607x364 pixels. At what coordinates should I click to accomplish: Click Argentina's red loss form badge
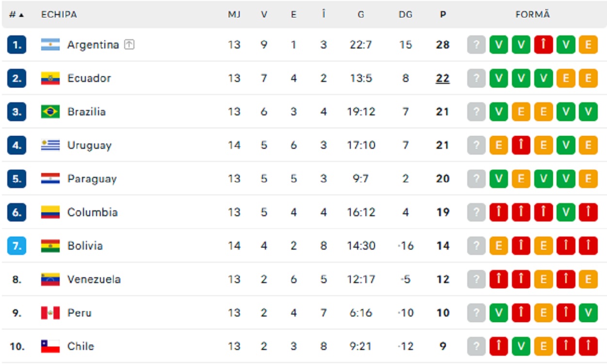(543, 45)
